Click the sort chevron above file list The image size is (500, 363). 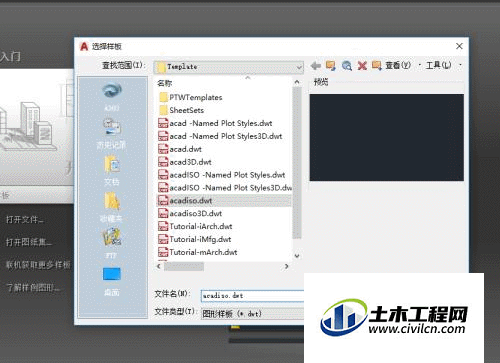(247, 78)
